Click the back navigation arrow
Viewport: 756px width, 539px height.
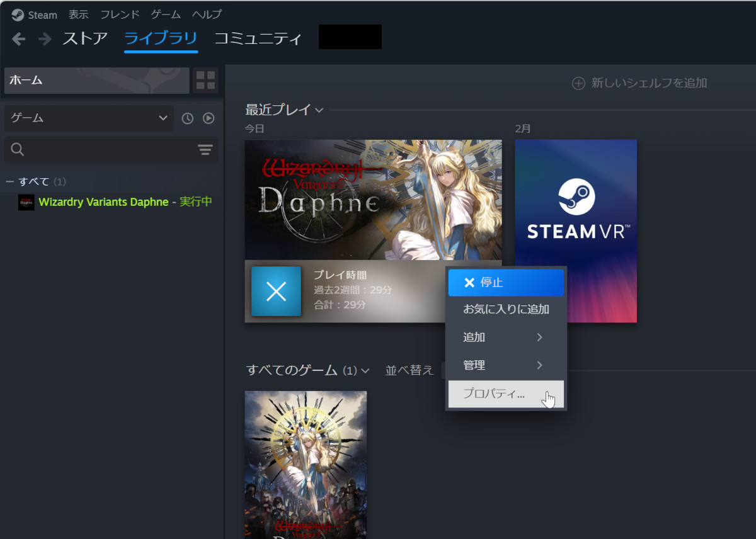[x=18, y=38]
